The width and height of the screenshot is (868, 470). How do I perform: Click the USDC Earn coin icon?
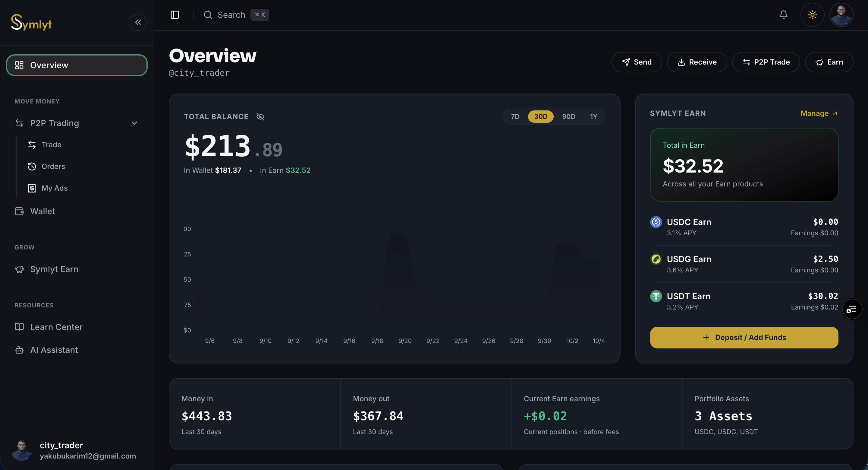[x=656, y=222]
